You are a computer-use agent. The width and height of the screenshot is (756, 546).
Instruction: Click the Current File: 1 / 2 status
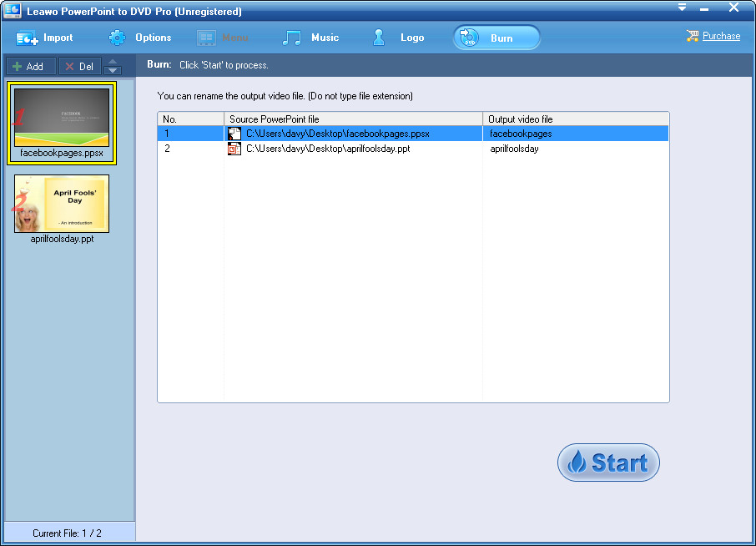[x=67, y=533]
